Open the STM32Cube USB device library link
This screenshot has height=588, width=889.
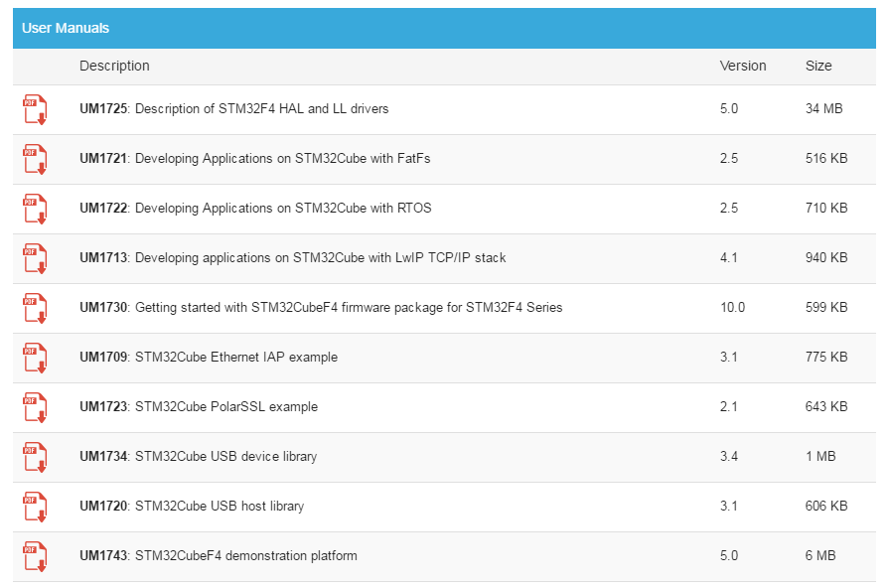(198, 456)
